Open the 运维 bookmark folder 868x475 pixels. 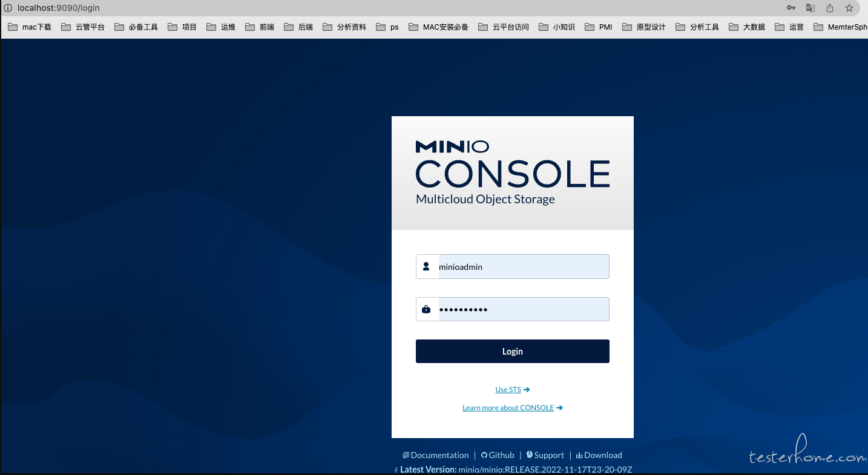pos(221,27)
